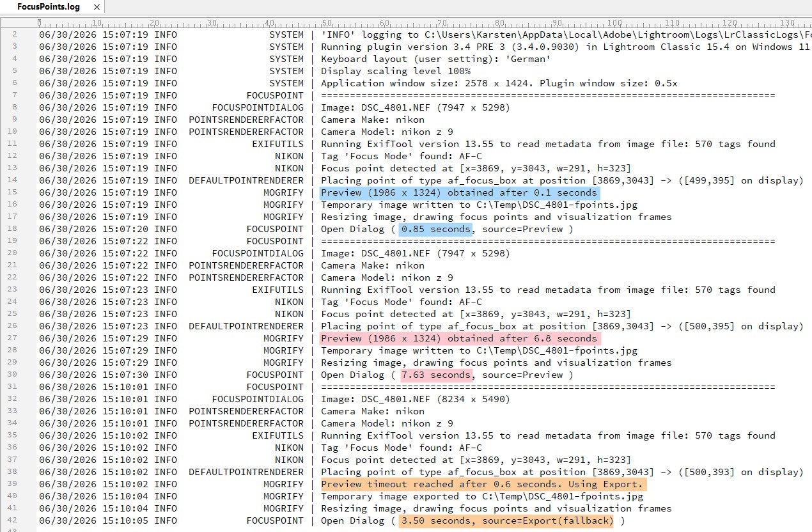
Task: Click the pink highlighted 'obtained after 6.8 seconds' text
Action: pyautogui.click(x=522, y=338)
